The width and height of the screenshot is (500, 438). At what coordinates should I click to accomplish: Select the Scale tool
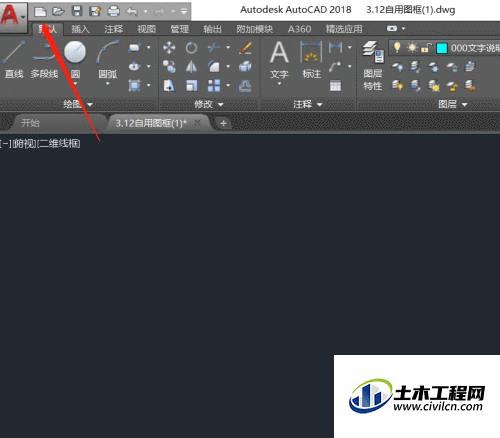191,86
